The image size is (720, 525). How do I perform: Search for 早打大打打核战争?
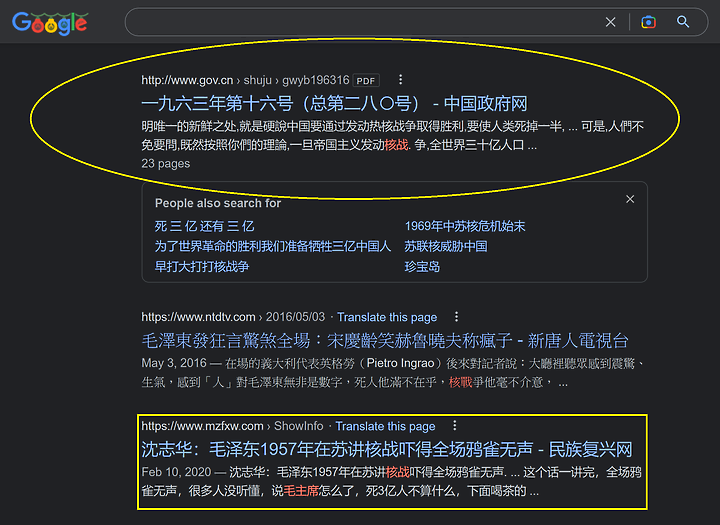pos(202,267)
